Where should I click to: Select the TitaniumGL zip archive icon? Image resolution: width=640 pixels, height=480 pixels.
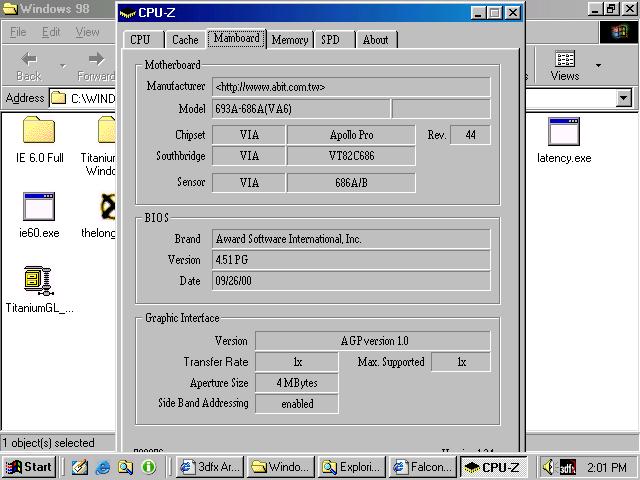39,281
